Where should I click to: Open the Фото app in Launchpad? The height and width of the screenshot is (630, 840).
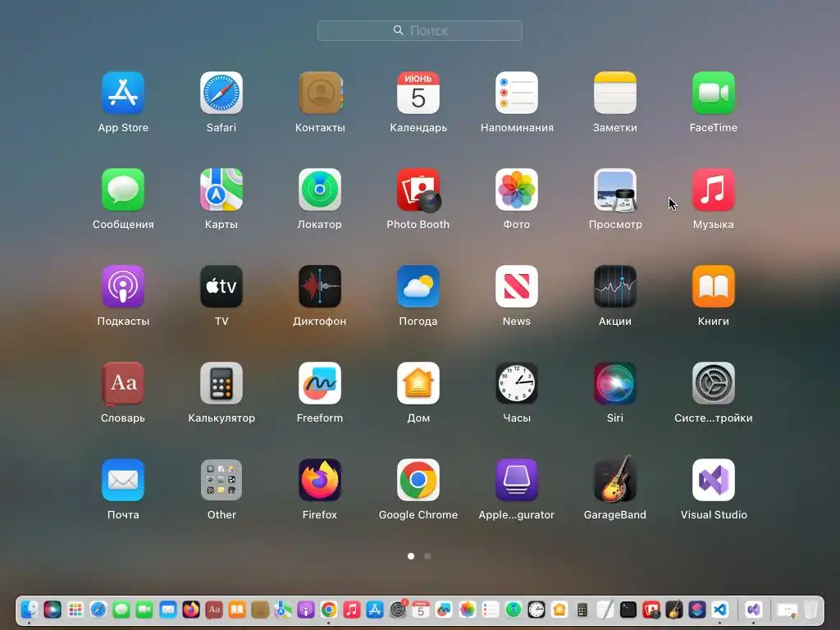tap(517, 189)
